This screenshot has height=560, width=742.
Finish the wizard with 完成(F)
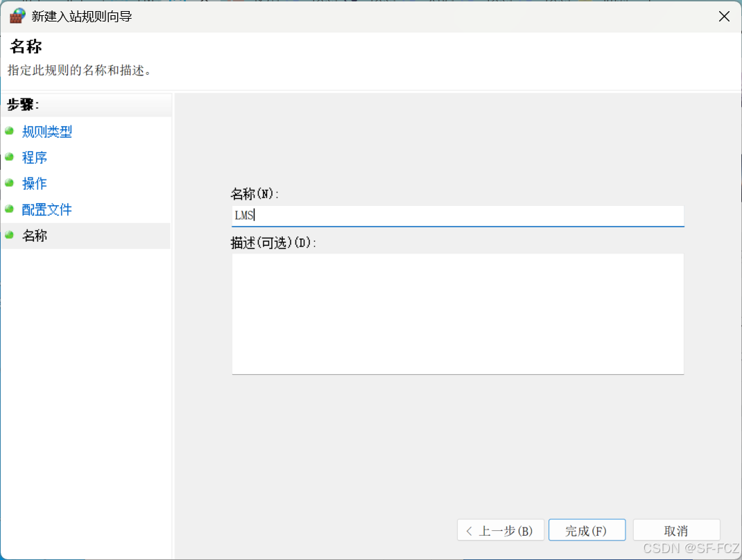[587, 530]
